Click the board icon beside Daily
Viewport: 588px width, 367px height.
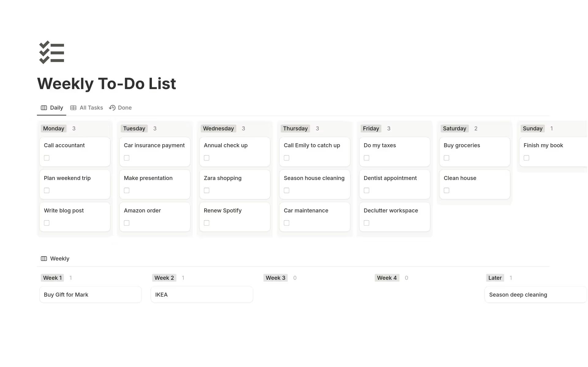click(44, 108)
